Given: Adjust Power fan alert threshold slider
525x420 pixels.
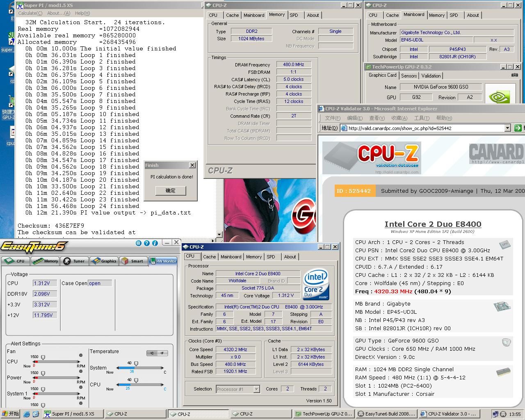Looking at the screenshot, I should tap(43, 374).
